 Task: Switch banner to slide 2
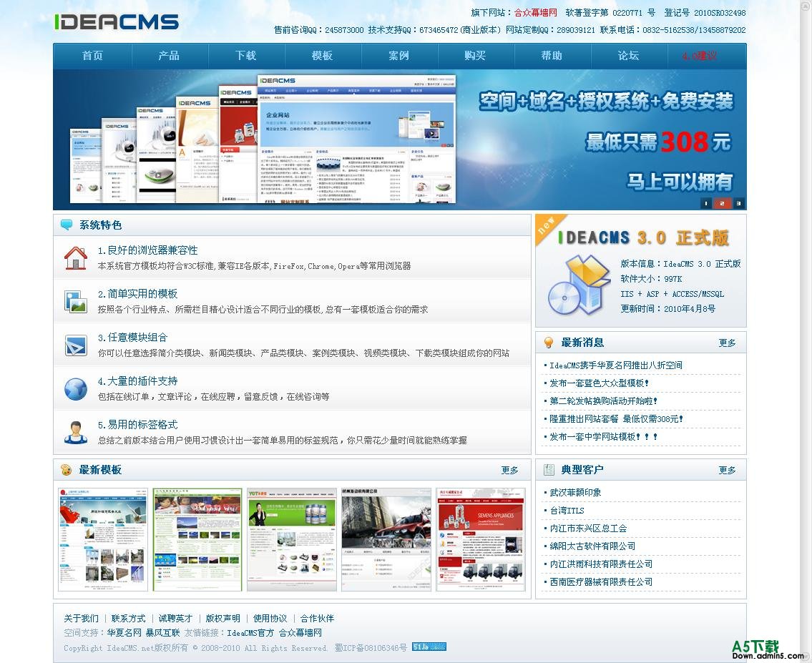tap(722, 203)
